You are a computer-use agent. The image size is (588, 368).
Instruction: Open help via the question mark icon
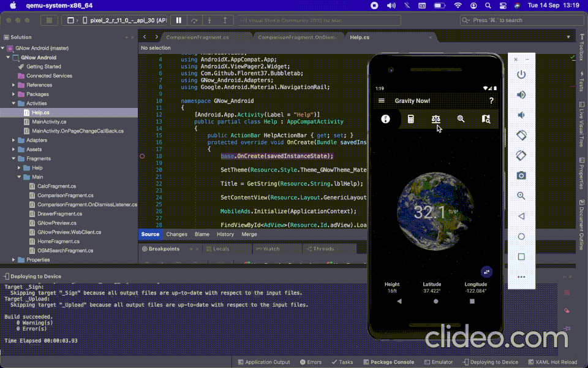click(491, 101)
